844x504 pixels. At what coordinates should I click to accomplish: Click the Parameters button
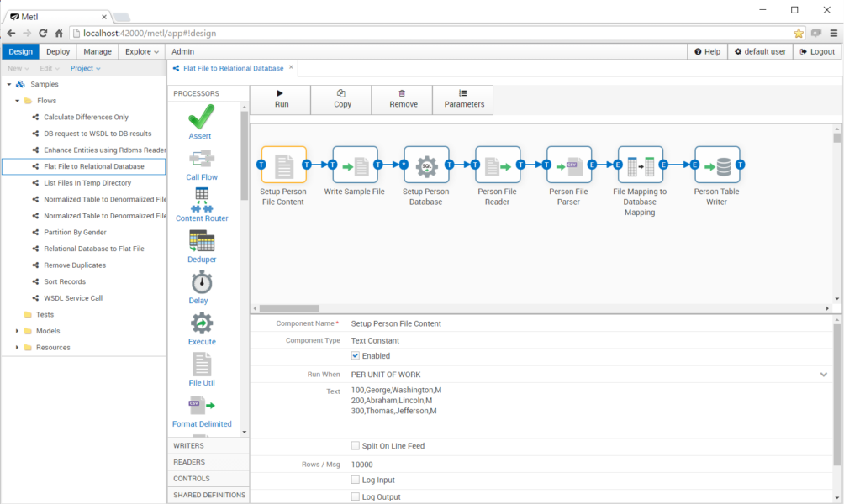464,99
